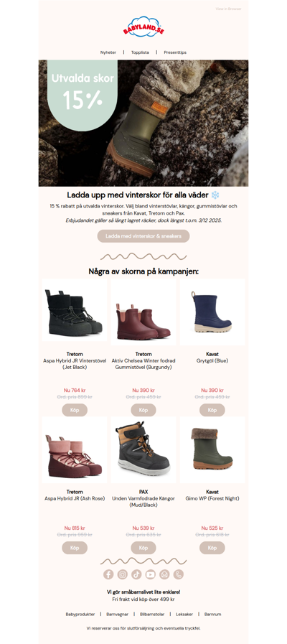Open the Nyheter menu item

click(108, 52)
